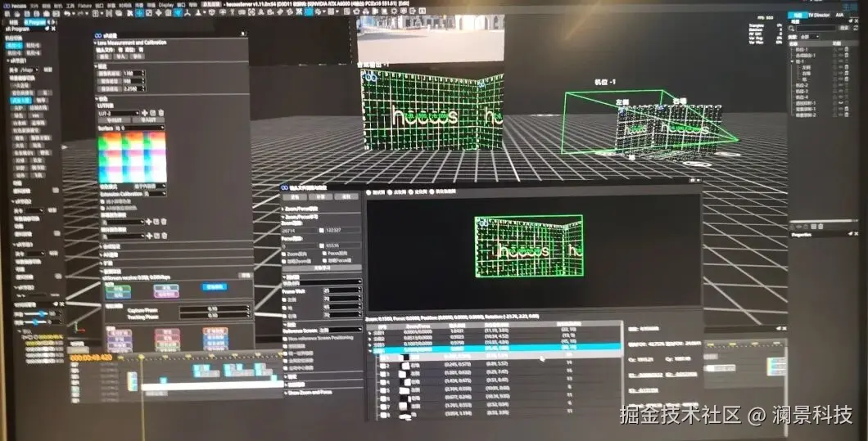Click the search field in the right panel
The width and height of the screenshot is (868, 441).
pyautogui.click(x=817, y=28)
